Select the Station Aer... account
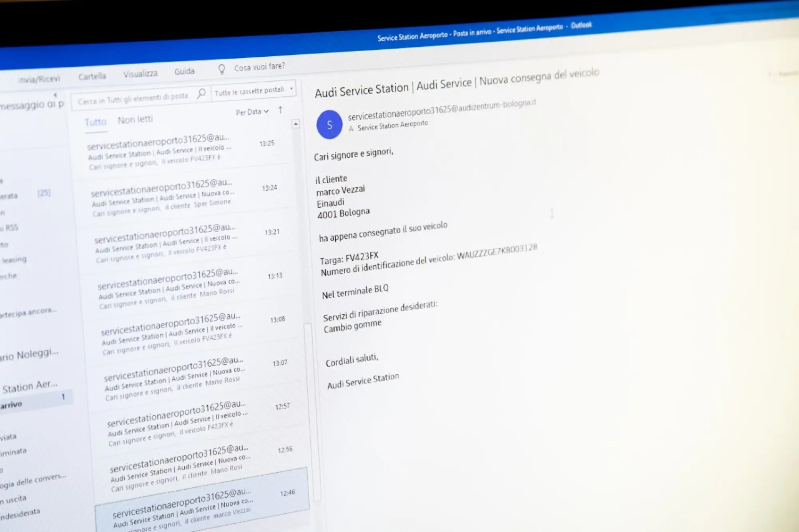 coord(30,386)
